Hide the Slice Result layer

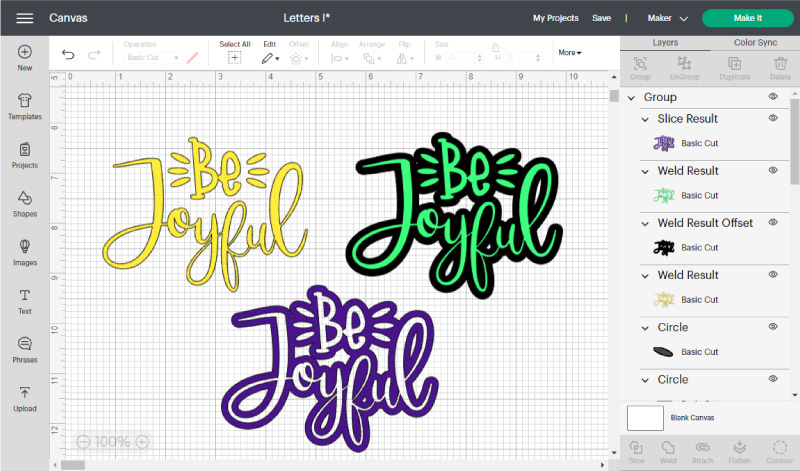click(x=773, y=118)
